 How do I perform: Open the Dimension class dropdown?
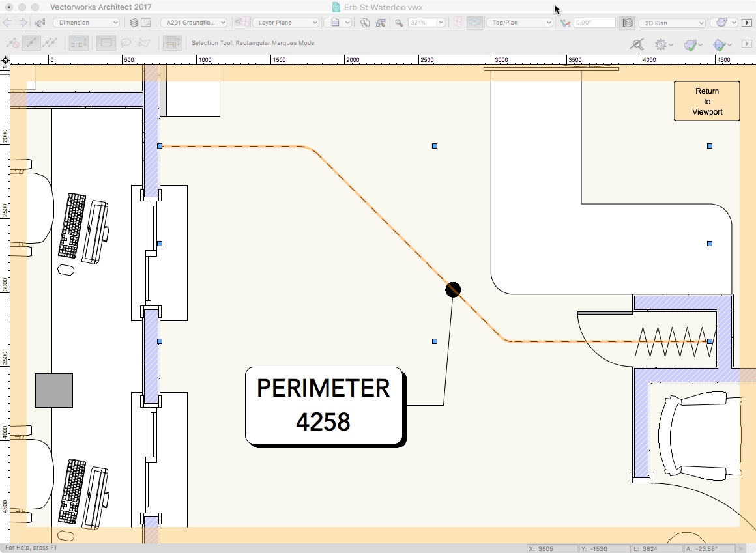pos(87,22)
